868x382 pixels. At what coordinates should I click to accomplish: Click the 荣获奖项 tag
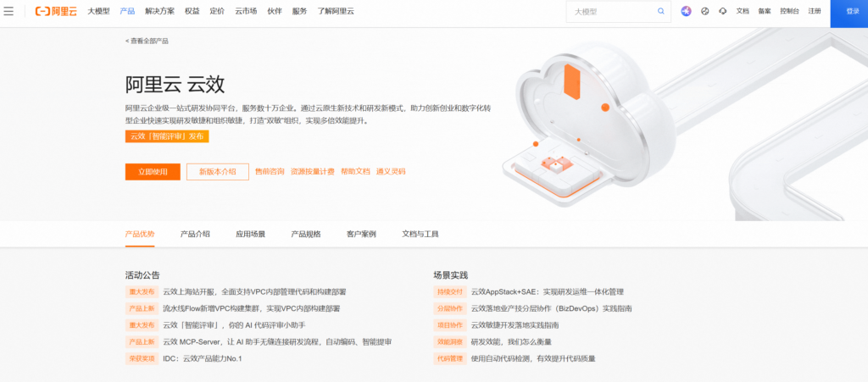pos(142,358)
